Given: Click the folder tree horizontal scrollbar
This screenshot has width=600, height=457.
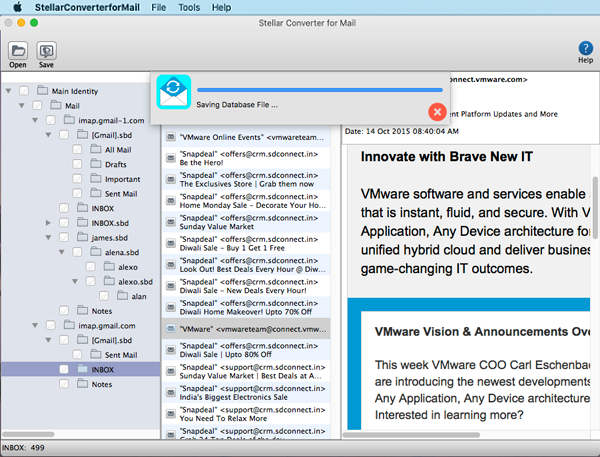Looking at the screenshot, I should pos(28,434).
